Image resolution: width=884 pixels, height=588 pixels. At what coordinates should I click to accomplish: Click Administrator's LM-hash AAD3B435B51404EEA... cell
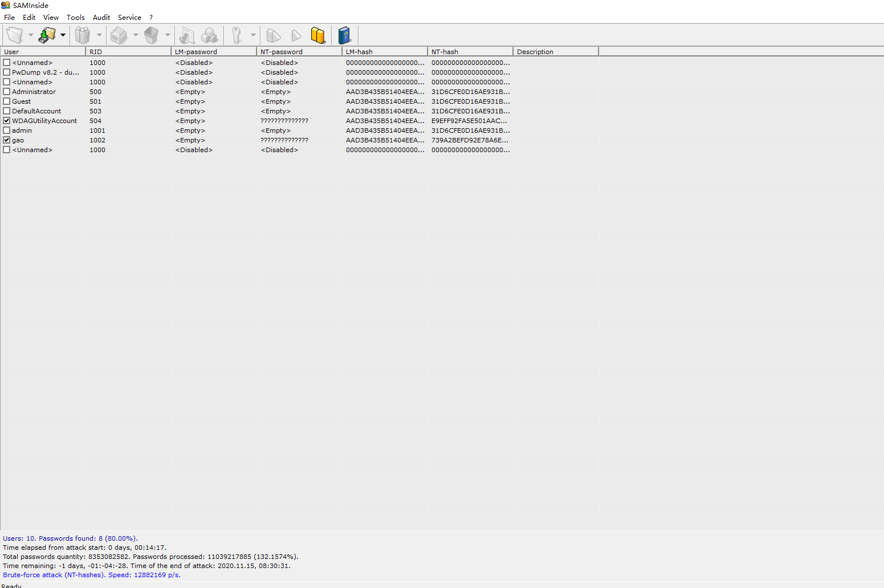(385, 92)
